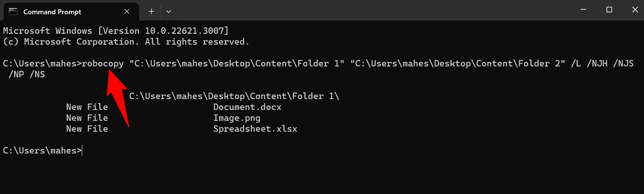Click Image.png in the output list
Screen dimensions: 644x194
click(x=237, y=118)
